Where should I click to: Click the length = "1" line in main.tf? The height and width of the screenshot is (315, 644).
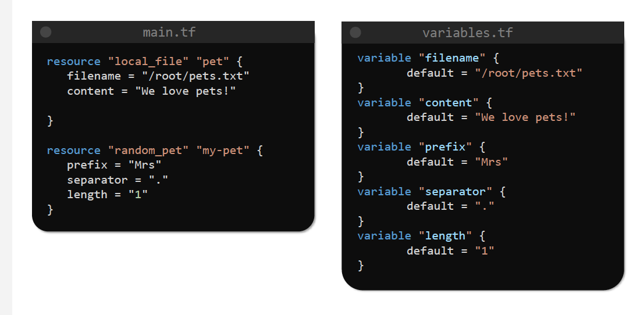coord(107,194)
